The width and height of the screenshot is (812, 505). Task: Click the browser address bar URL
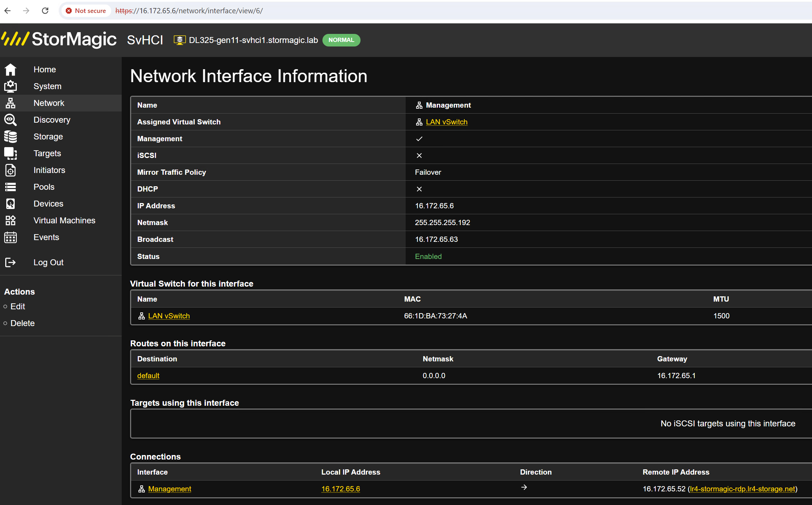189,11
